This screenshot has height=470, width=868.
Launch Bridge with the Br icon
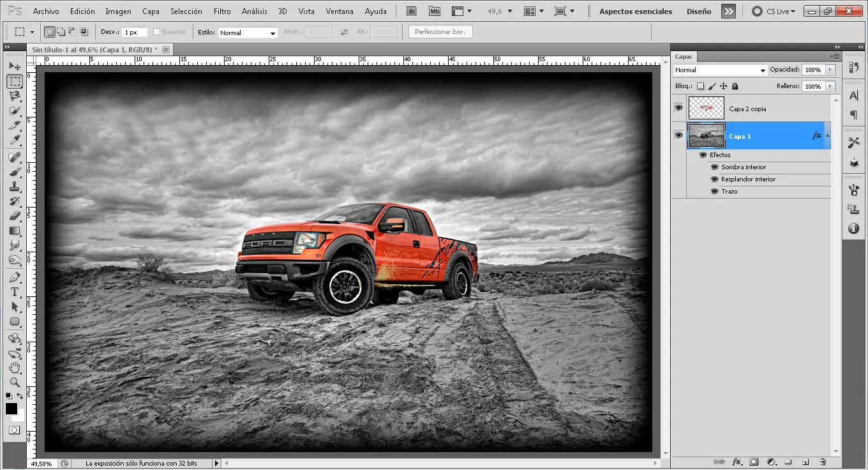coord(412,11)
